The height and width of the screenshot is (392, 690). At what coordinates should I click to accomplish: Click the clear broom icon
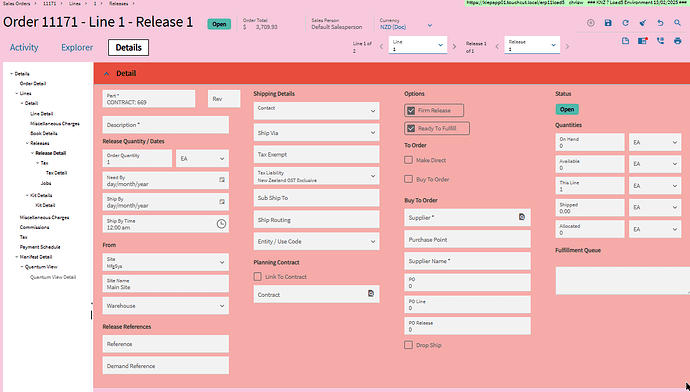(642, 23)
